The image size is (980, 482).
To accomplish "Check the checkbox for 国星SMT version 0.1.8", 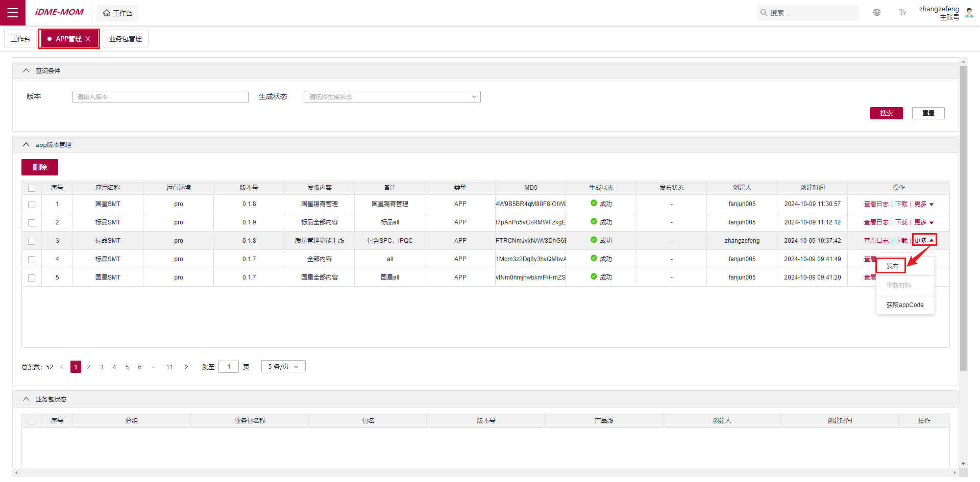I will click(32, 204).
